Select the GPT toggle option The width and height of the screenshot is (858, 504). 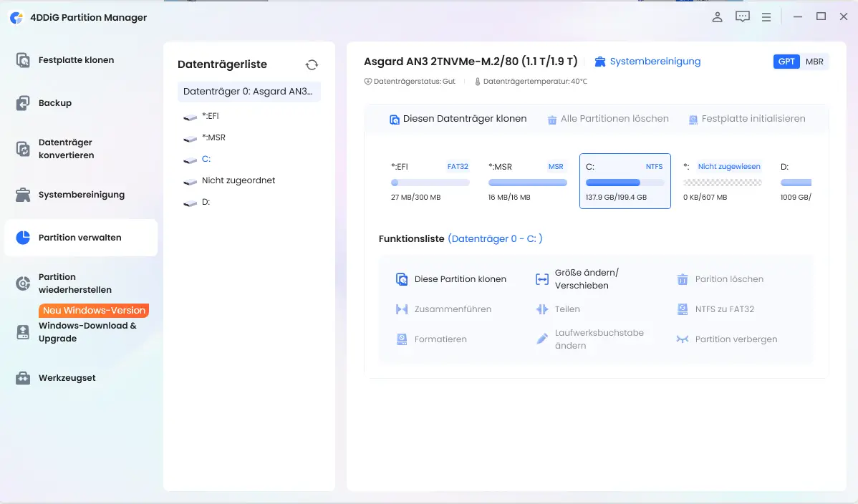(x=786, y=62)
